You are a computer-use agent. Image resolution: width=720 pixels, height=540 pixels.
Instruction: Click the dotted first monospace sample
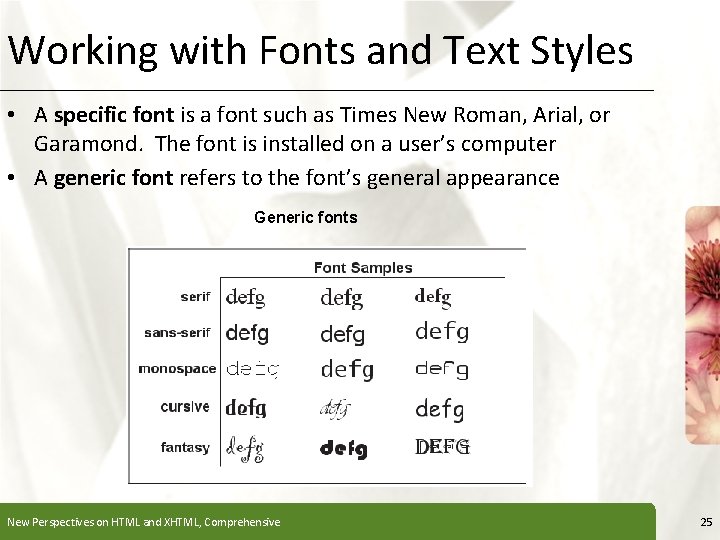click(x=253, y=369)
